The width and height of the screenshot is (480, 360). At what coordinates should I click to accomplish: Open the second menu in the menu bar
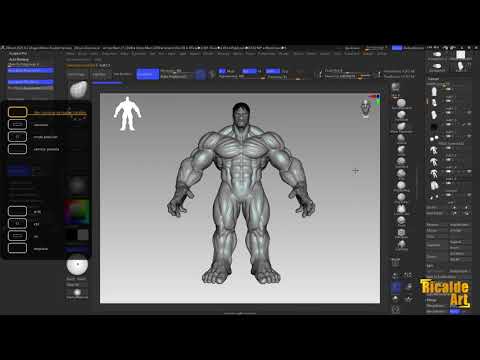click(x=82, y=53)
